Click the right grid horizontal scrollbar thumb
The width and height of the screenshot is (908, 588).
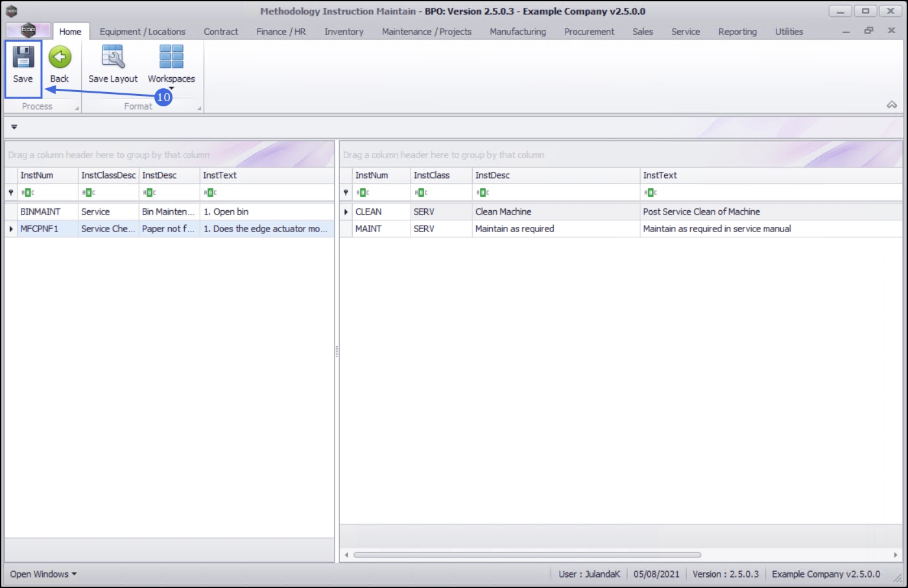click(527, 555)
